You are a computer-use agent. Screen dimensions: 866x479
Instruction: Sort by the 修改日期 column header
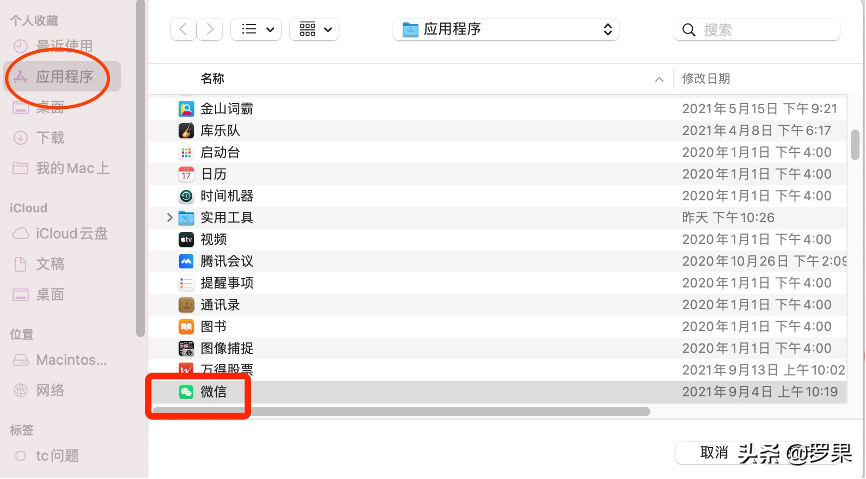(706, 79)
